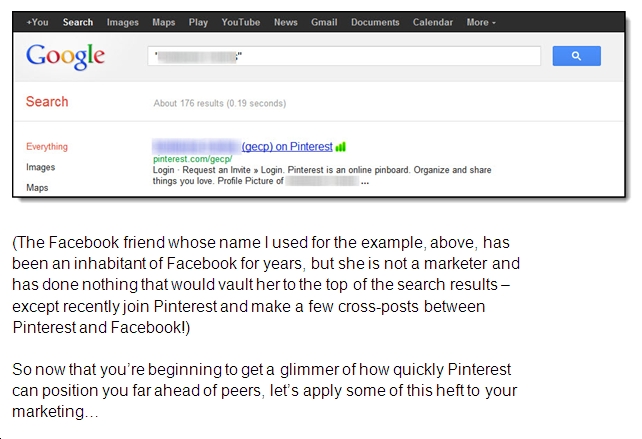The height and width of the screenshot is (439, 642).
Task: Click the blue search magnifier button
Action: click(576, 56)
